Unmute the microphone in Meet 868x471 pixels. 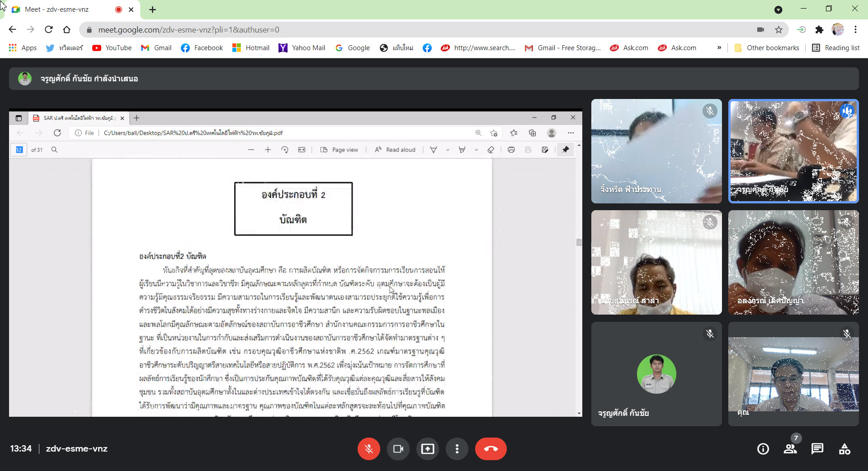point(368,449)
